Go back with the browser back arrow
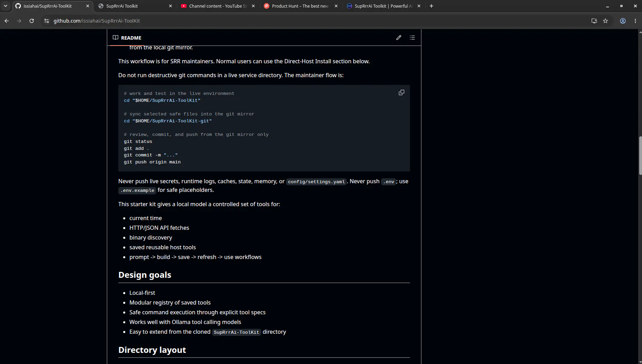 pos(7,21)
